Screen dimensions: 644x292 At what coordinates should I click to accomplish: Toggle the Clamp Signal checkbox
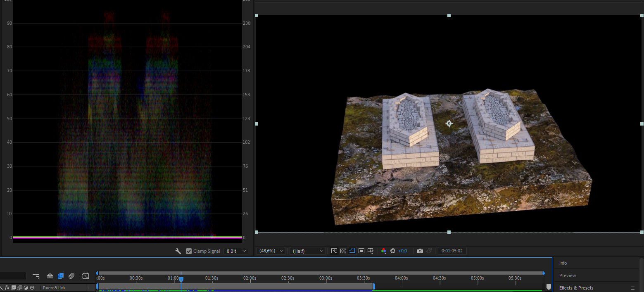tap(189, 251)
